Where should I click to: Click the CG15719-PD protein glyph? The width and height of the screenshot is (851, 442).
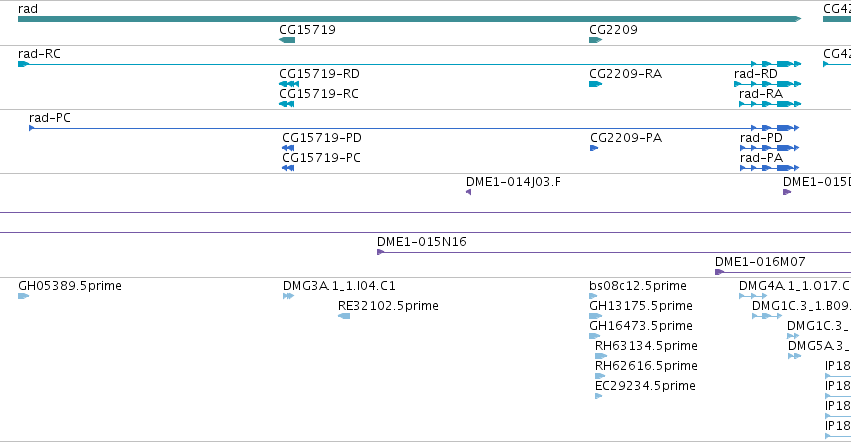(x=288, y=148)
